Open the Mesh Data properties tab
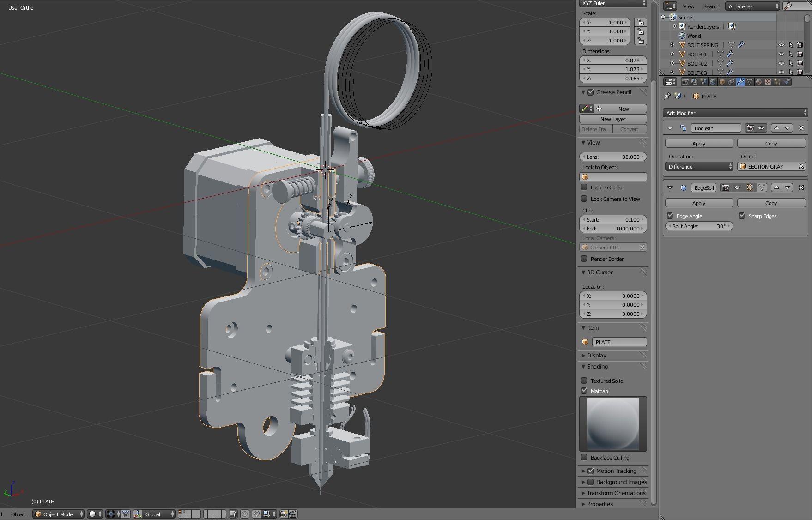This screenshot has width=812, height=520. coord(750,82)
